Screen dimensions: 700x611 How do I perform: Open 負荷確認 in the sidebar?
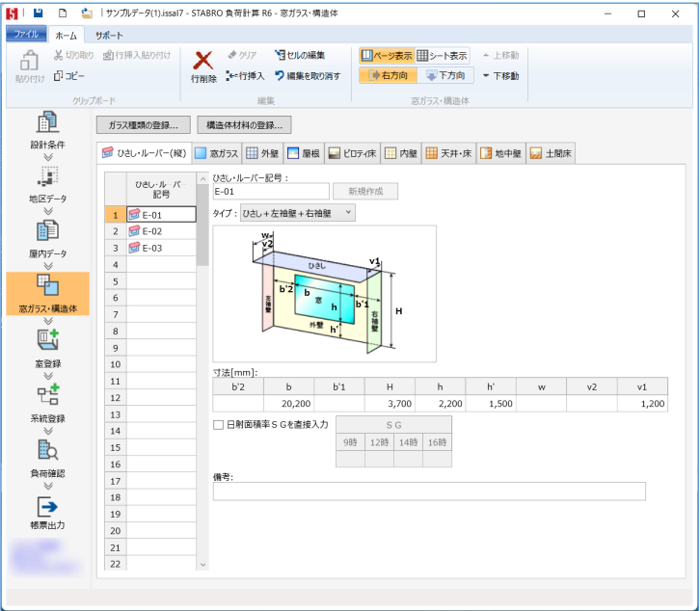47,458
